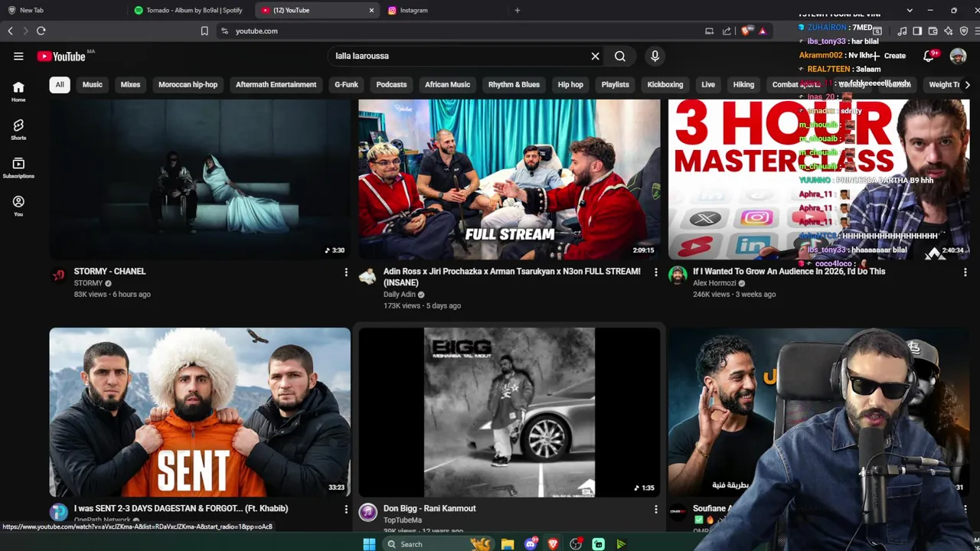Viewport: 980px width, 551px height.
Task: Select the Live filter chip
Action: coord(708,84)
